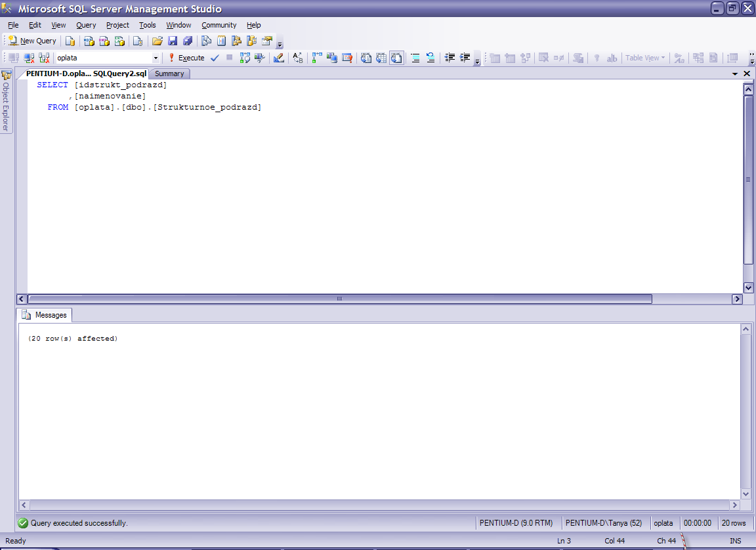
Task: Close the SQLQuery2.sql document with X
Action: (x=747, y=74)
